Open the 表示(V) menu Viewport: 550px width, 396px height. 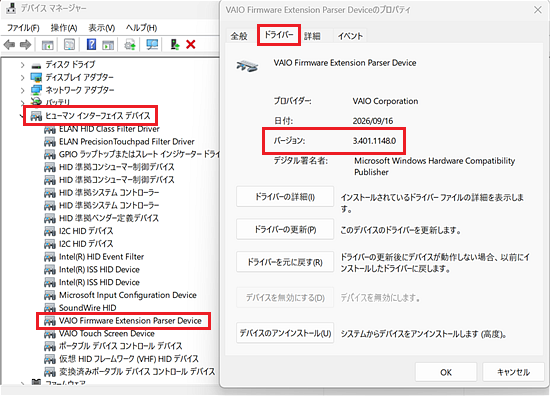(101, 28)
